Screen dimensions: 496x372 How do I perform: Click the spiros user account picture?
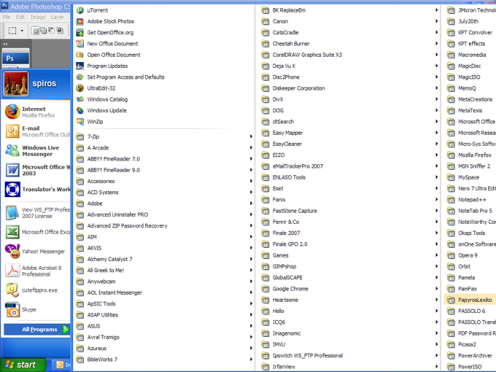click(x=16, y=84)
